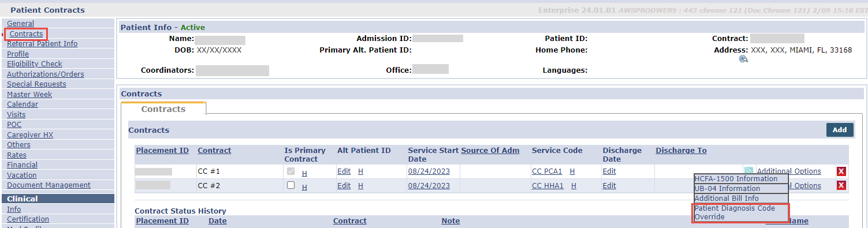Edit the Discharge Date for CC #2

609,186
